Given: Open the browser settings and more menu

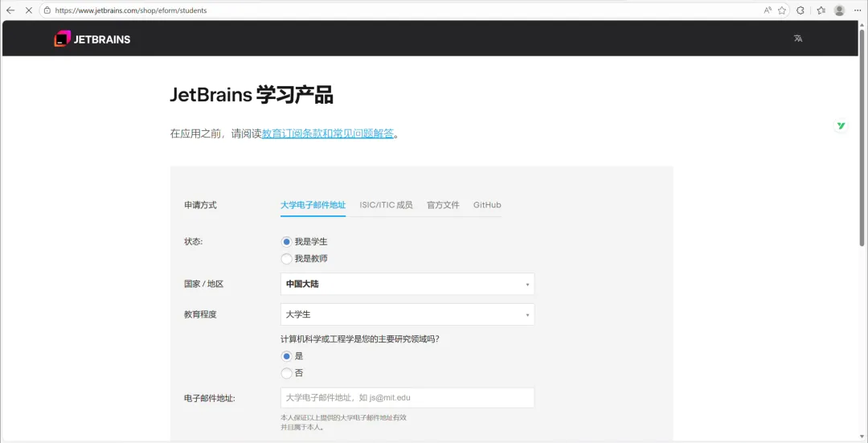Looking at the screenshot, I should tap(858, 10).
